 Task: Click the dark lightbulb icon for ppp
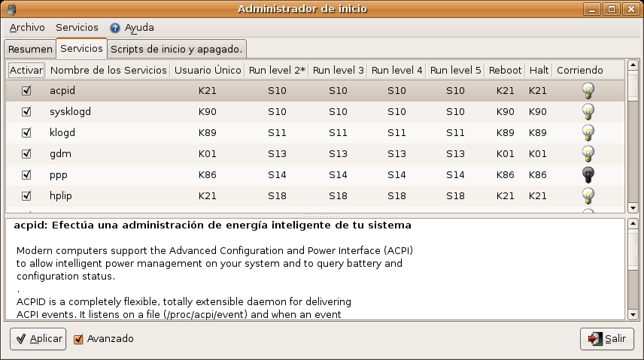(x=588, y=174)
